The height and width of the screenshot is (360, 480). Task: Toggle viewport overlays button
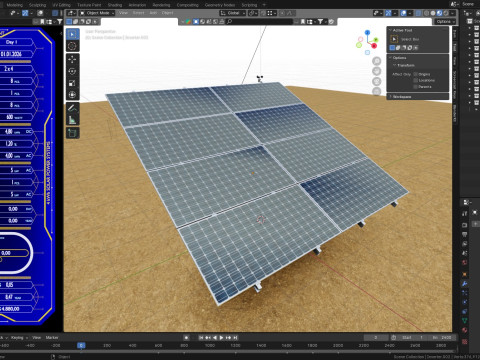[403, 13]
